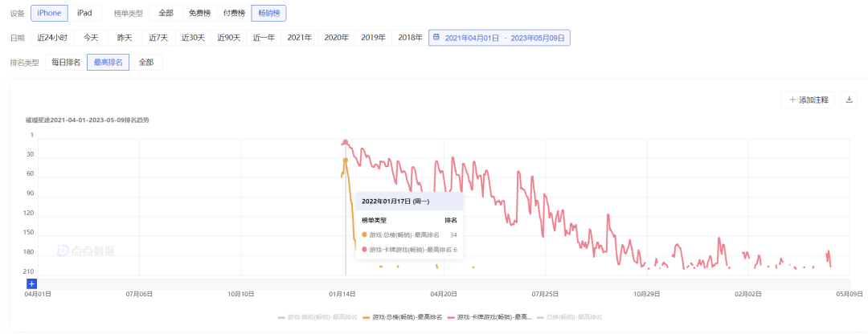Open the 2021年04月01日 - 2023年05月09日 date range picker
This screenshot has height=334, width=868.
click(x=499, y=38)
